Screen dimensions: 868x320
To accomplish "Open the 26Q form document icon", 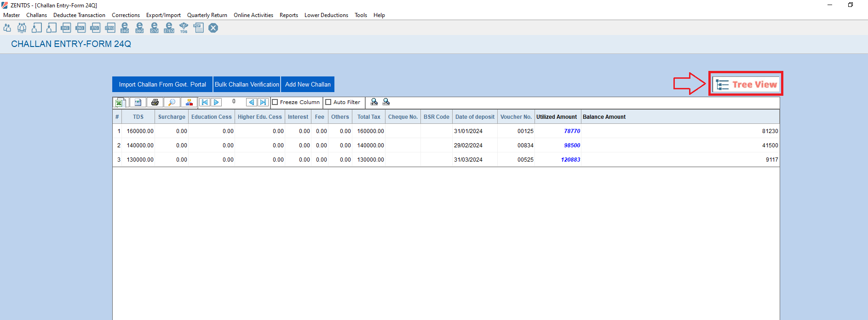I will pyautogui.click(x=80, y=28).
